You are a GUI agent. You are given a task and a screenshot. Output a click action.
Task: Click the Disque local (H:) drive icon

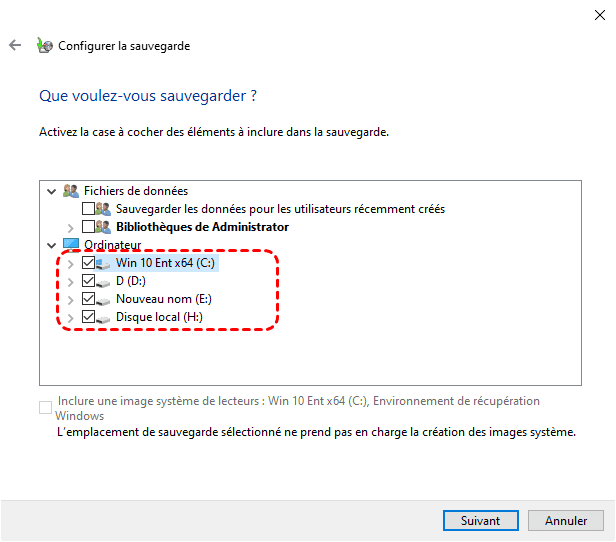tap(104, 317)
